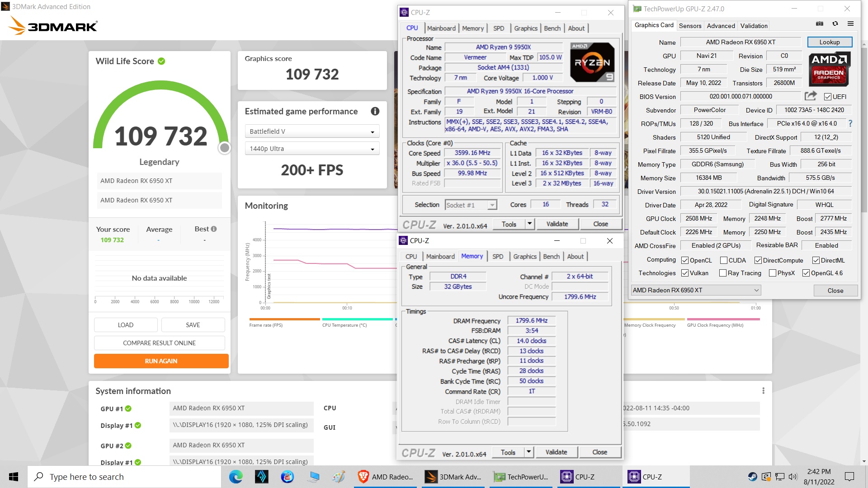
Task: Open the GPU-Z hamburger menu
Action: point(850,24)
